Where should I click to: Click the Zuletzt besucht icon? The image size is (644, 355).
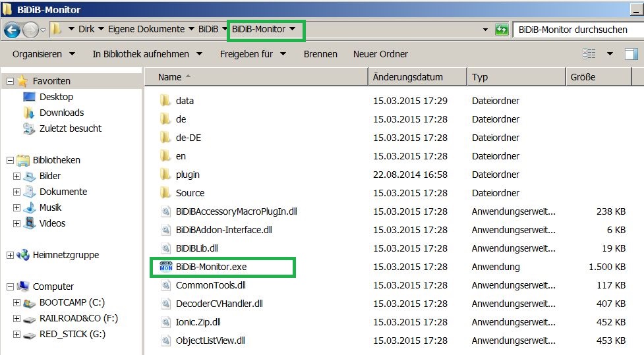pos(29,128)
